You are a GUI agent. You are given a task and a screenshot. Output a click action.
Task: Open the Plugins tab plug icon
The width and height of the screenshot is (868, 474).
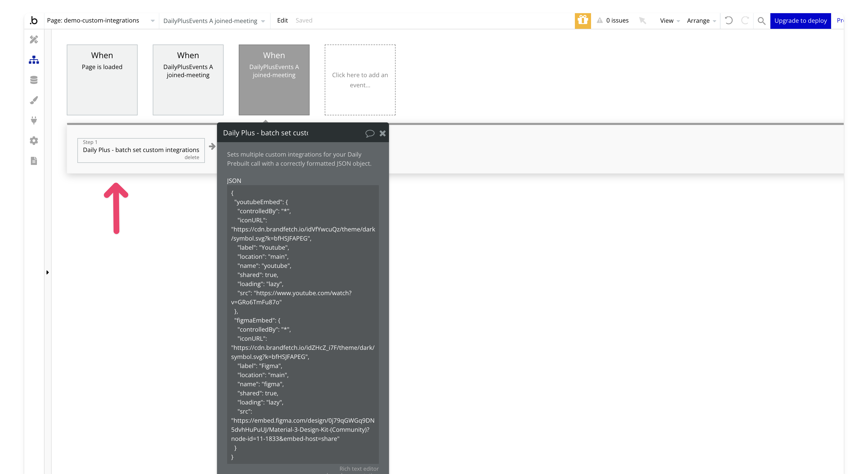click(34, 120)
